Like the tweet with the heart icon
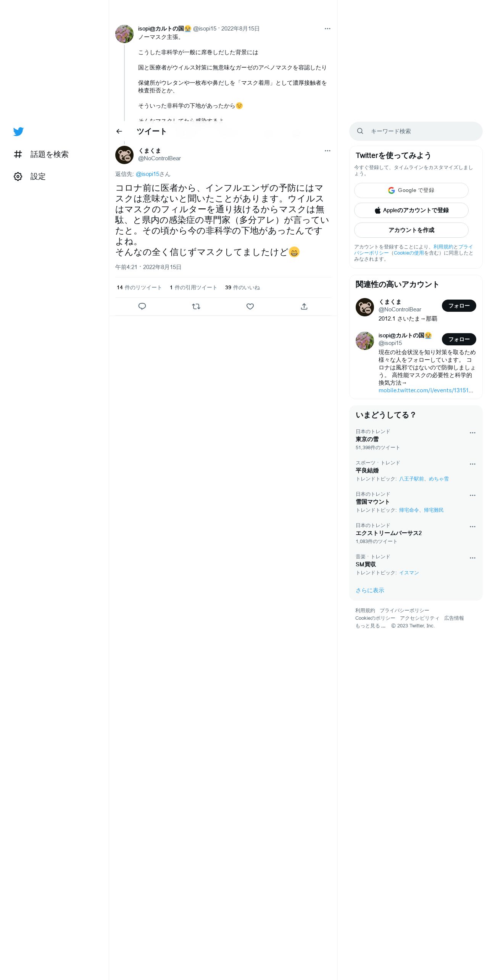Screen dimensions: 490x980 pos(250,306)
